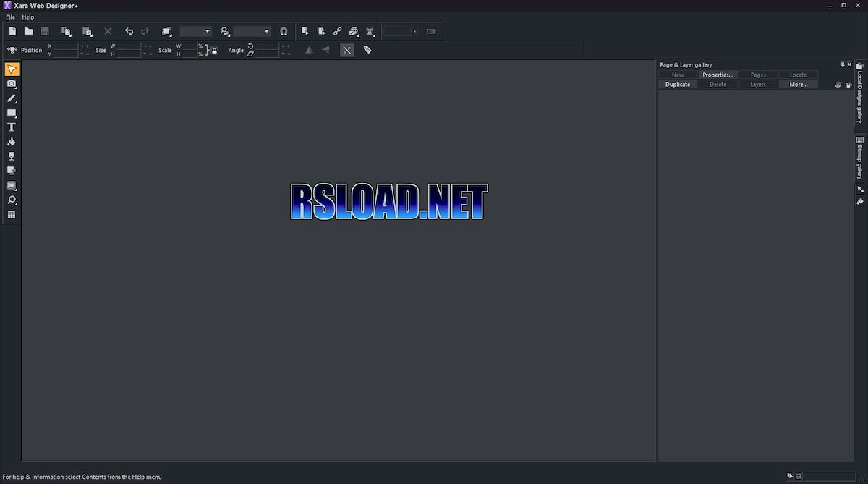Paste from clipboard
Screen dimensions: 868x484
click(x=88, y=31)
